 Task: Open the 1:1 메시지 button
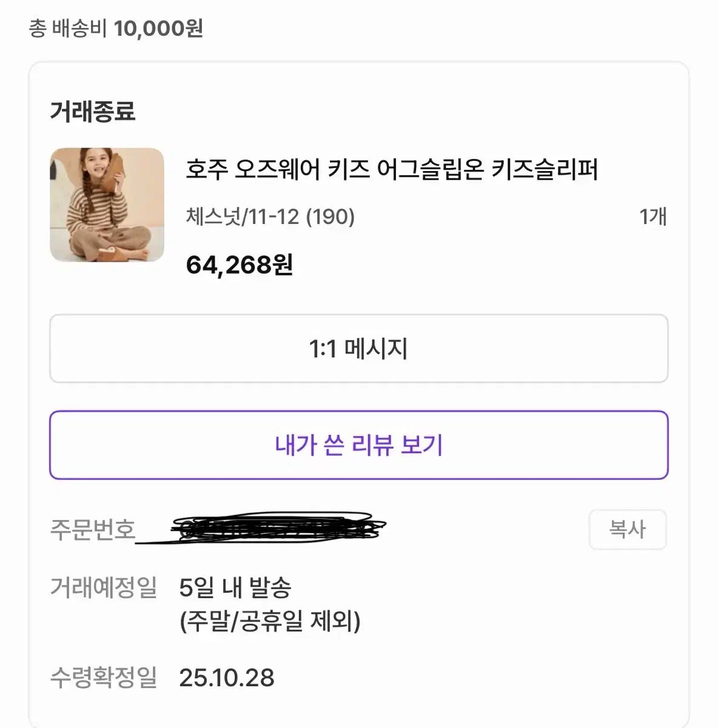point(358,349)
